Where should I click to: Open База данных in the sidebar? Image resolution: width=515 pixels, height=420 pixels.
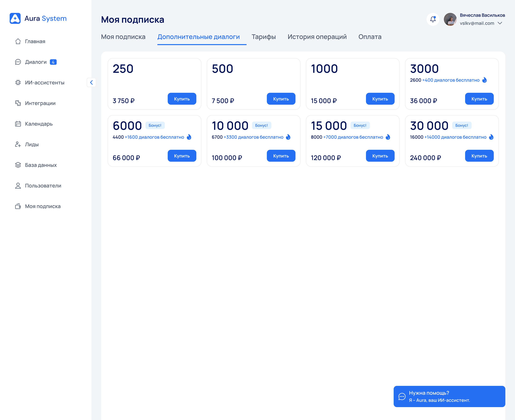tap(41, 165)
